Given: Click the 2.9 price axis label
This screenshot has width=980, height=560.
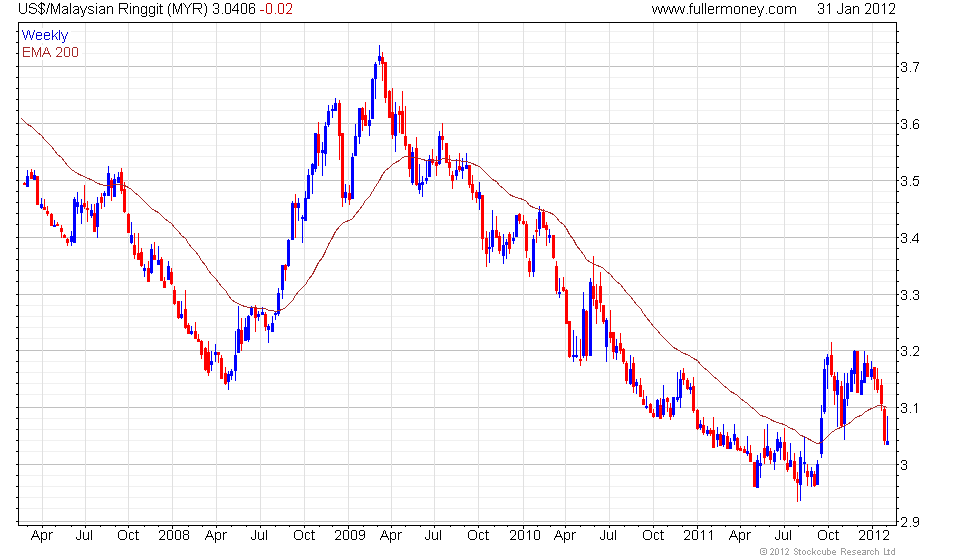Looking at the screenshot, I should click(909, 522).
